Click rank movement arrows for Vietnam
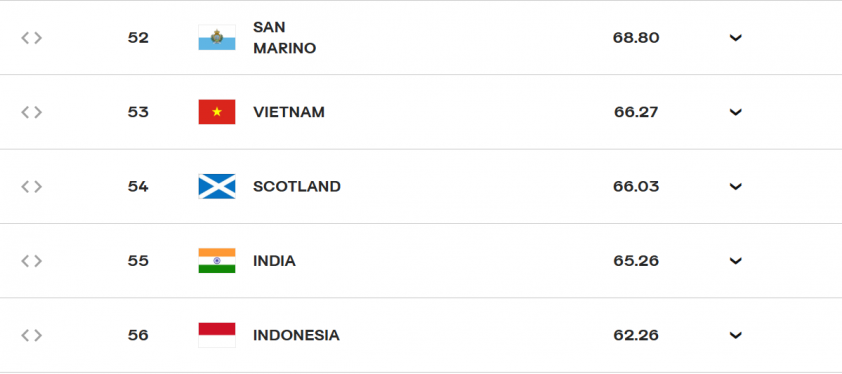Viewport: 842px width, 374px height. pyautogui.click(x=31, y=112)
